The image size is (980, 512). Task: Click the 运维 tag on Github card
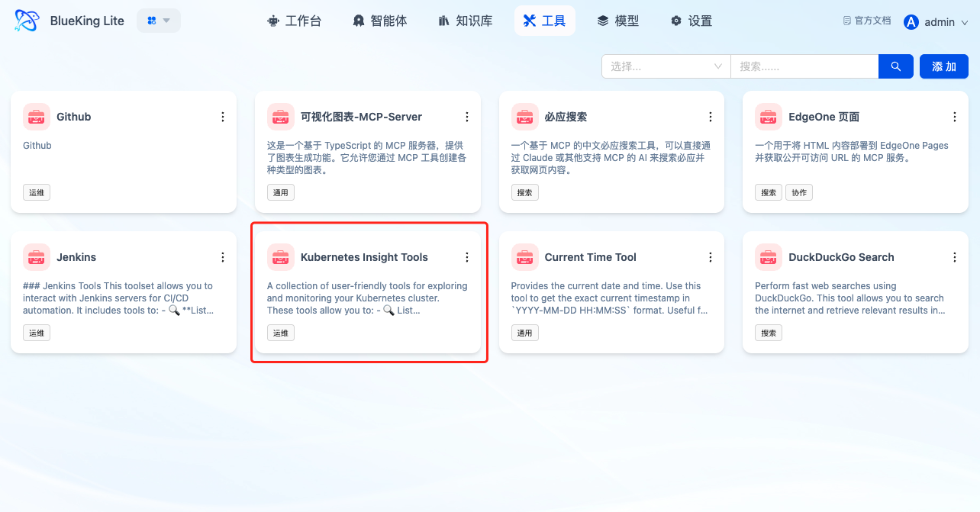click(x=37, y=193)
